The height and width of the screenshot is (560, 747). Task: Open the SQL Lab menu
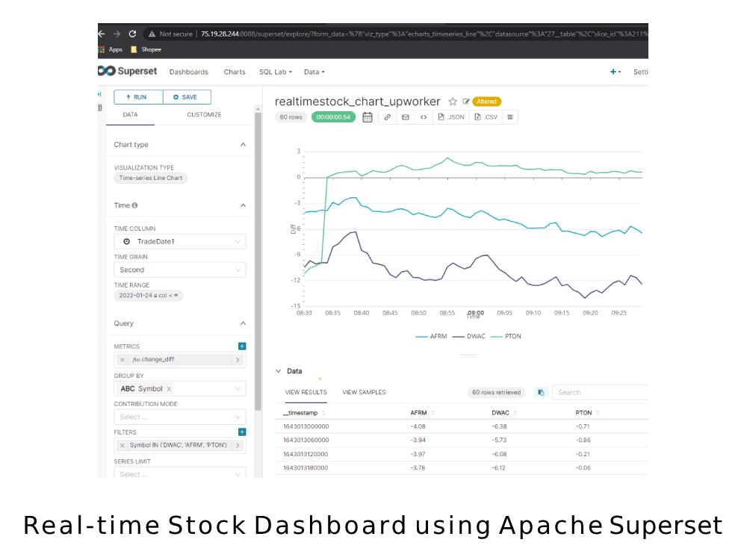tap(274, 72)
